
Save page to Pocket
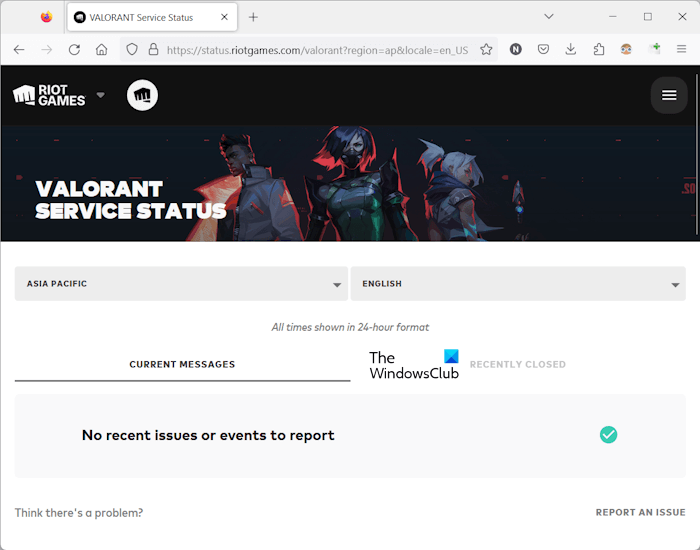click(543, 50)
